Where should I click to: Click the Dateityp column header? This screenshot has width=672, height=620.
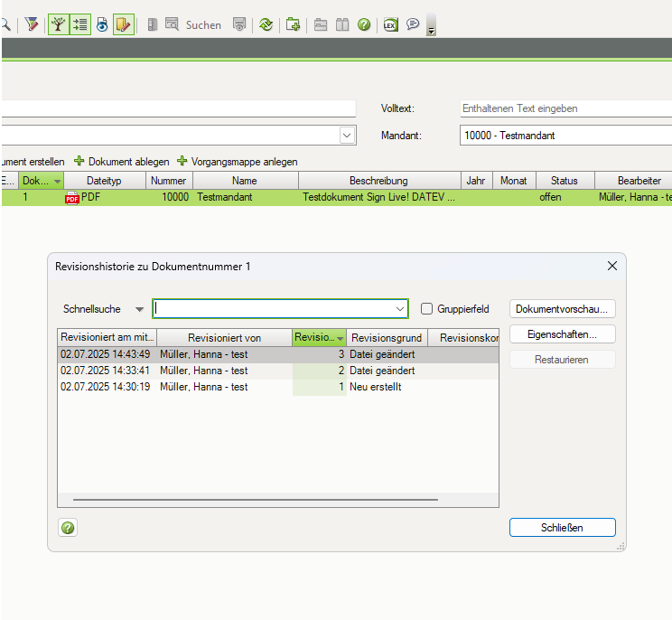click(x=104, y=181)
